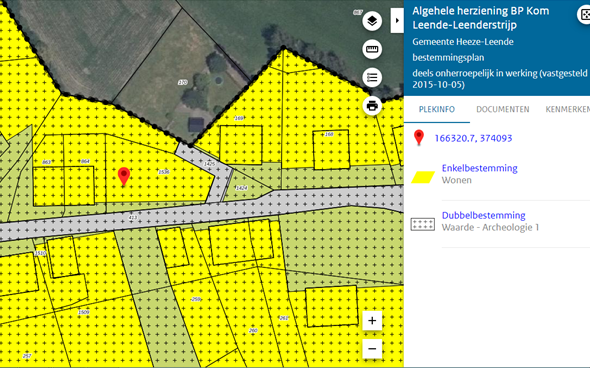The height and width of the screenshot is (368, 590).
Task: Switch to the PLEKINFO tab
Action: [x=436, y=109]
